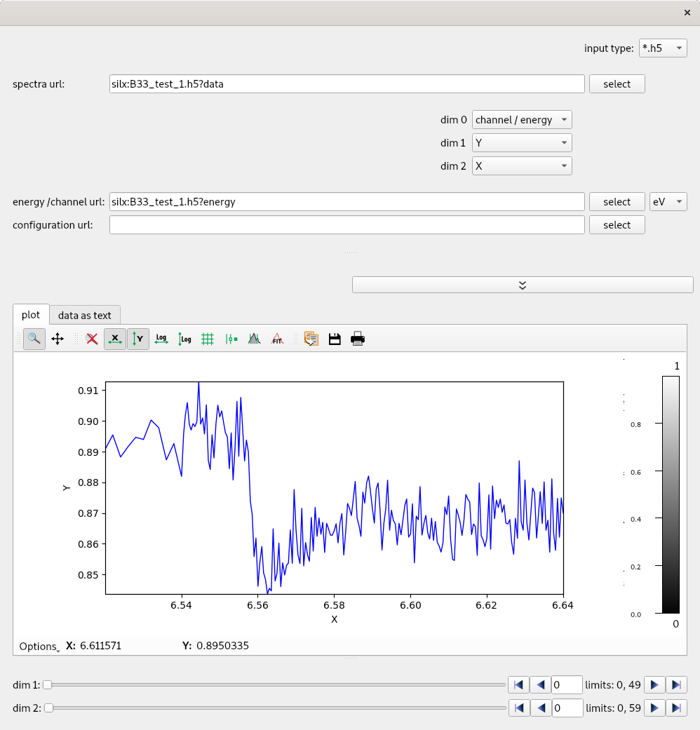Open the peak statistics tool icon
Viewport: 700px width, 730px height.
(254, 339)
